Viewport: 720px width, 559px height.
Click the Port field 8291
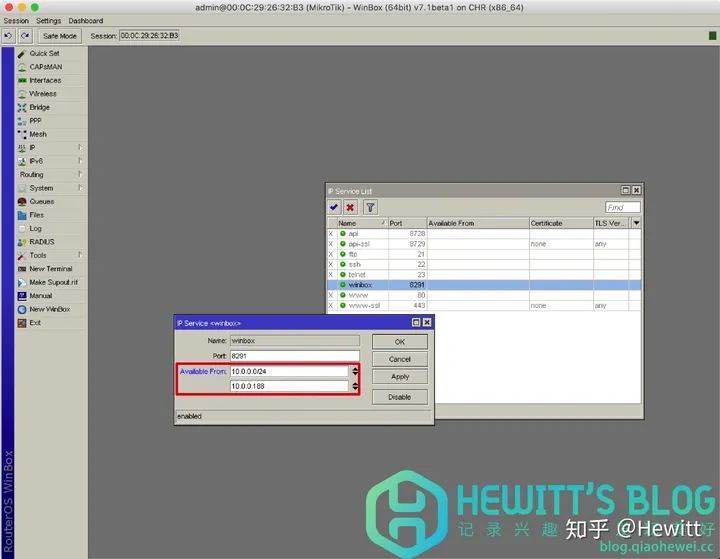[x=294, y=356]
